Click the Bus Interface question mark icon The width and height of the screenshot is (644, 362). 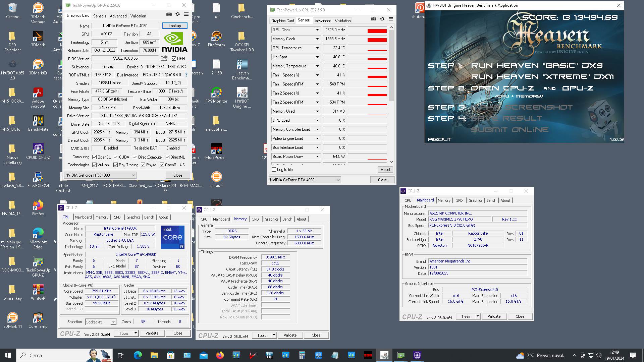click(186, 75)
